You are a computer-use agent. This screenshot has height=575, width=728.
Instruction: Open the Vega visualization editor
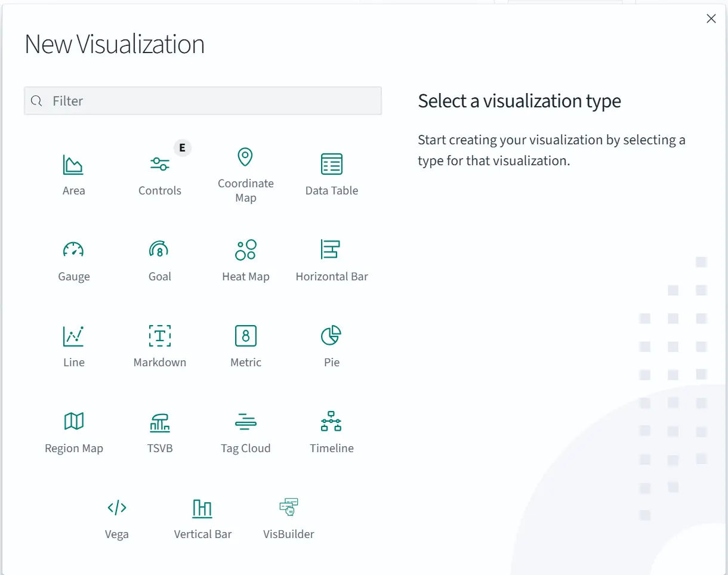[116, 517]
